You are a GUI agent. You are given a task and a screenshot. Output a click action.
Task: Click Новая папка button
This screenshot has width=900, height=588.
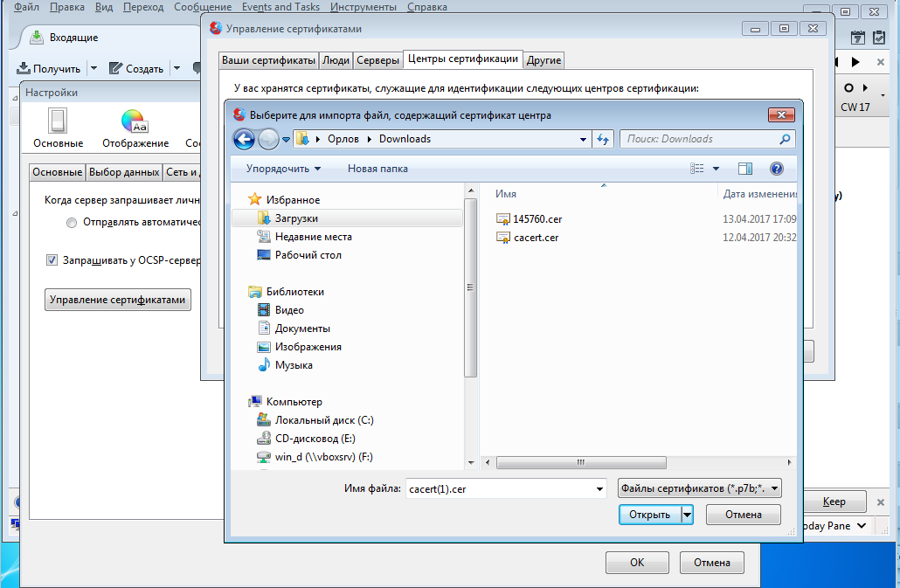pos(377,169)
